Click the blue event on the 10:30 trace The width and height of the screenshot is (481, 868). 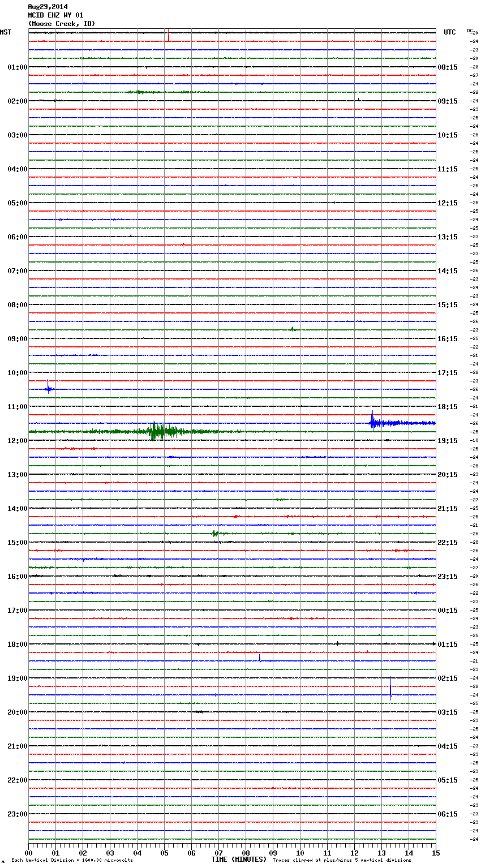pyautogui.click(x=49, y=387)
